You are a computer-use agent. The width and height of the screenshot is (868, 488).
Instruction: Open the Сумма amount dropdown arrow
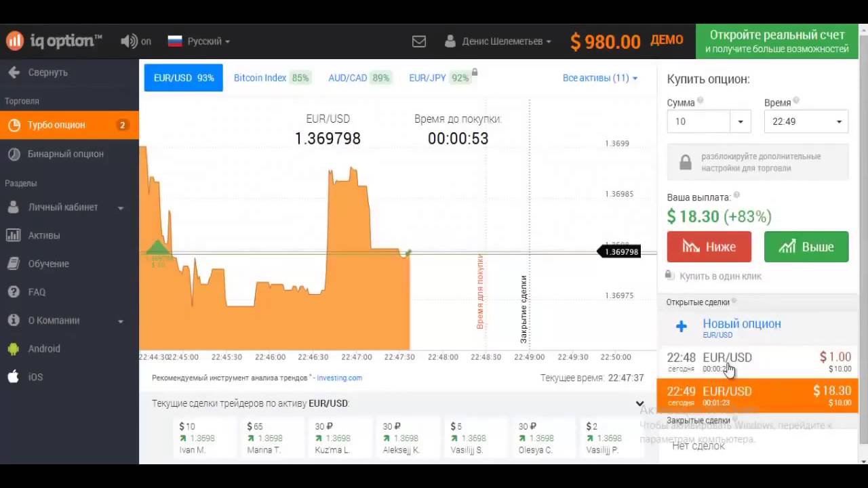point(741,122)
